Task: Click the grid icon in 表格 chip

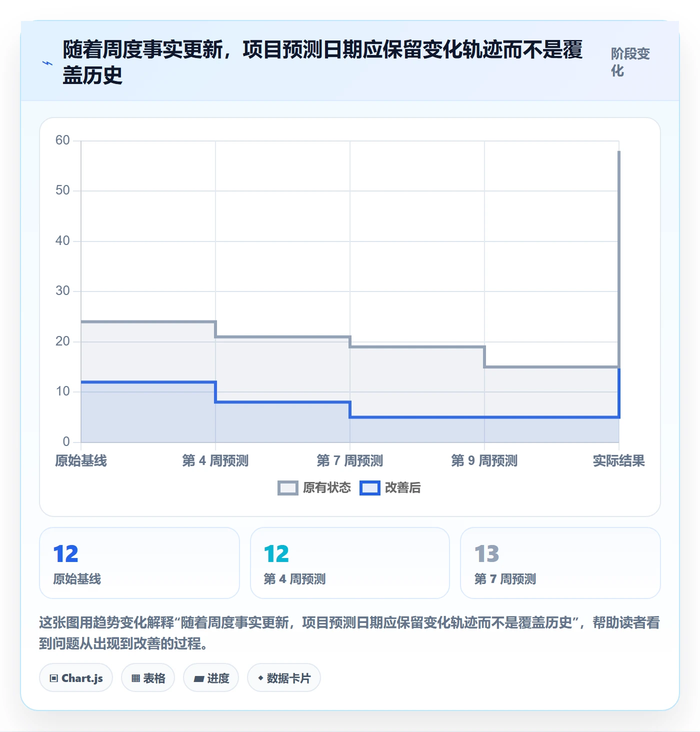Action: pos(135,678)
